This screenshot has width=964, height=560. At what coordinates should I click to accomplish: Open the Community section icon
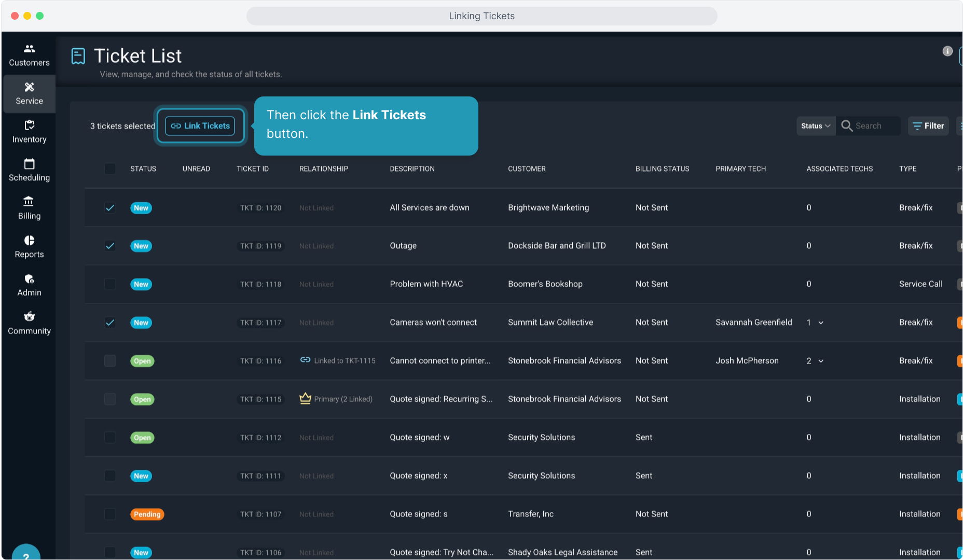click(29, 317)
